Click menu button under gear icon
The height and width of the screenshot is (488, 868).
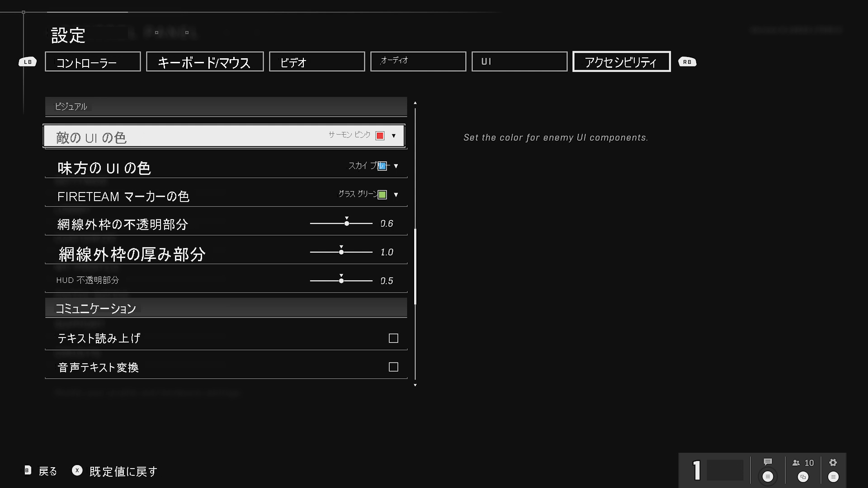click(x=833, y=477)
